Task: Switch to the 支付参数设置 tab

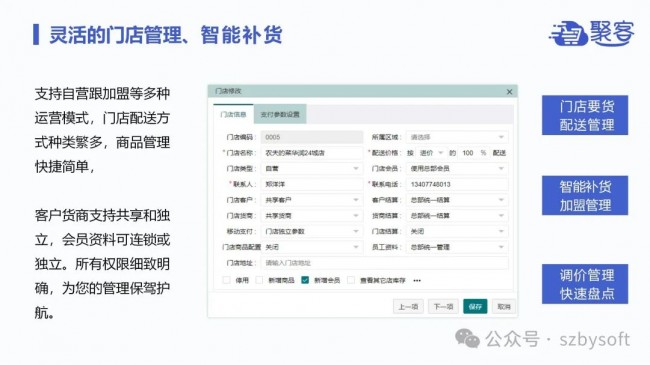Action: 280,114
